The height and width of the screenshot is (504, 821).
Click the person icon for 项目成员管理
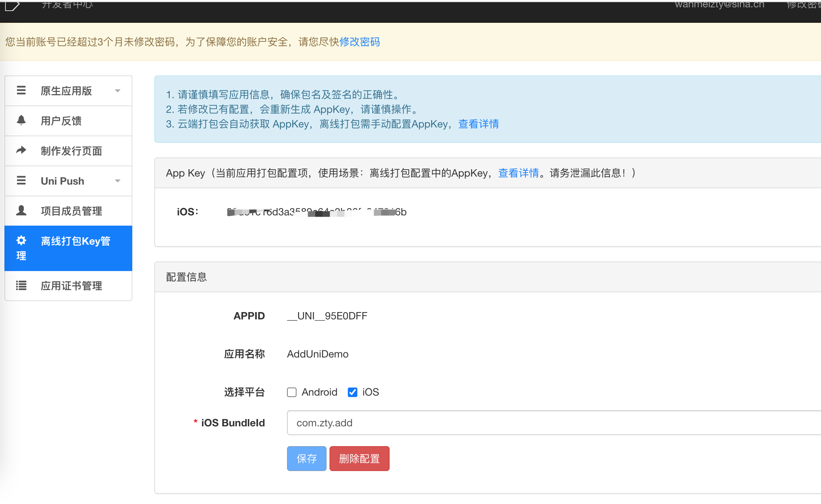[21, 210]
